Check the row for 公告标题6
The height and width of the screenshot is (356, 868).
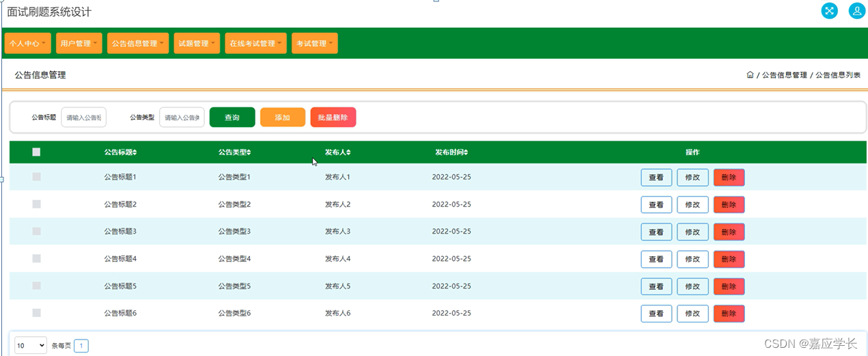click(36, 313)
